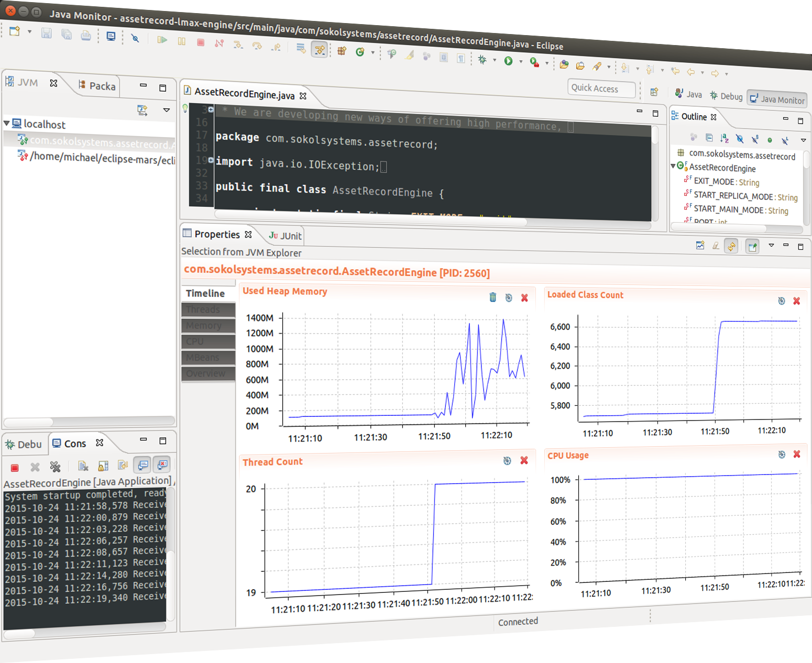Collapse the AssetRecordEngine outline node
Screen dimensions: 812x663
click(673, 166)
